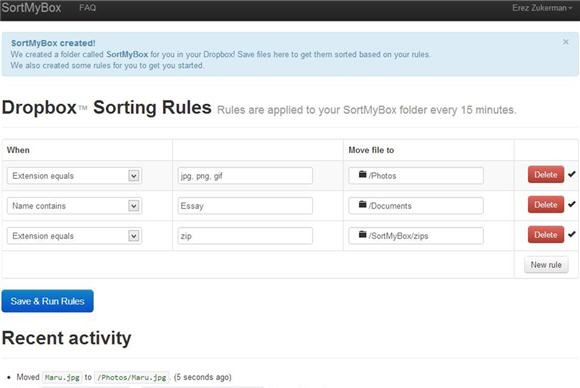This screenshot has width=580, height=388.
Task: Click the folder icon beside /SortMyBox/zips
Action: click(x=362, y=235)
